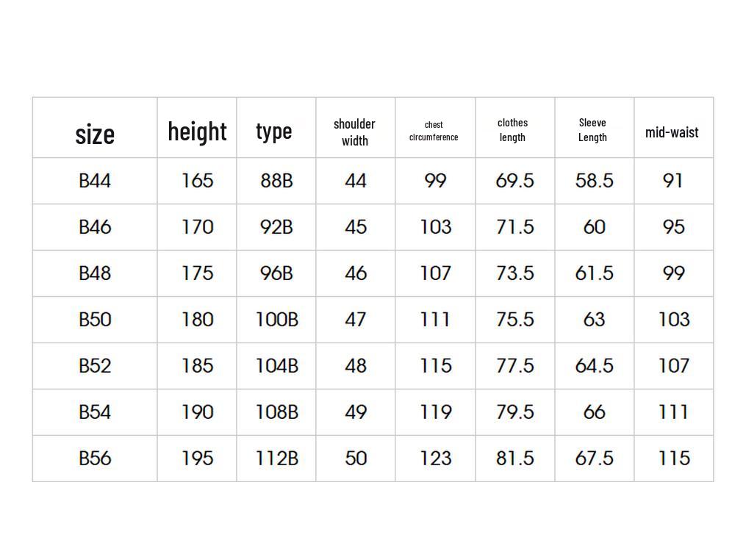Image resolution: width=746 pixels, height=560 pixels.
Task: Click the "height" column header
Action: [197, 132]
